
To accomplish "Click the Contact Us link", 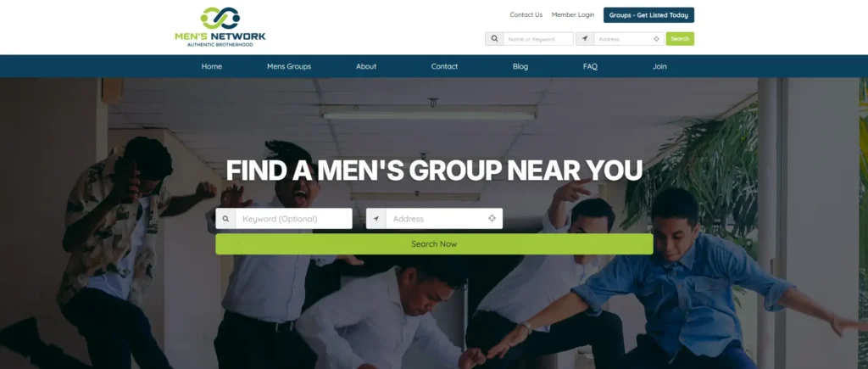I will 526,15.
